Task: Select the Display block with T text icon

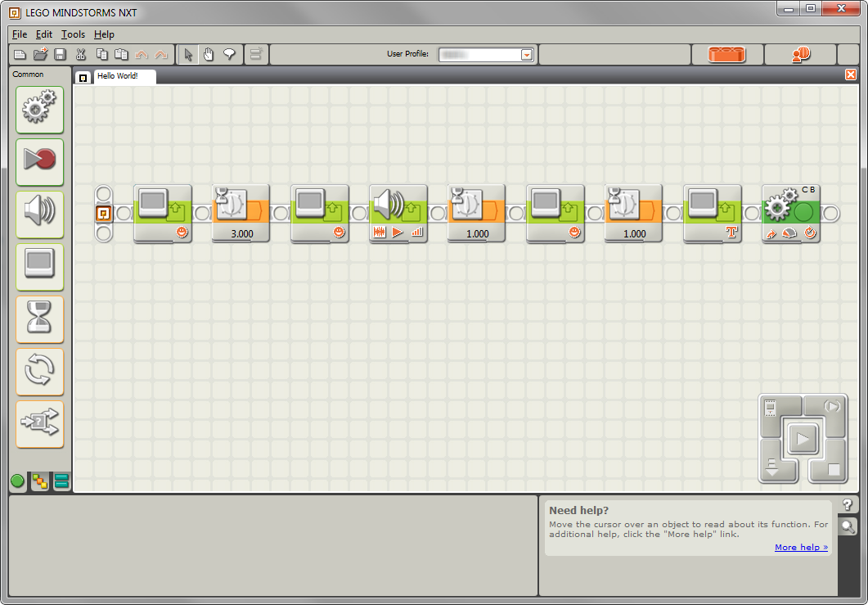Action: pyautogui.click(x=713, y=214)
